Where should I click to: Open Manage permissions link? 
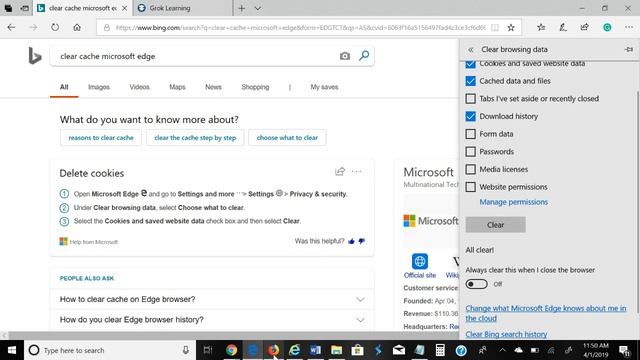(x=513, y=202)
